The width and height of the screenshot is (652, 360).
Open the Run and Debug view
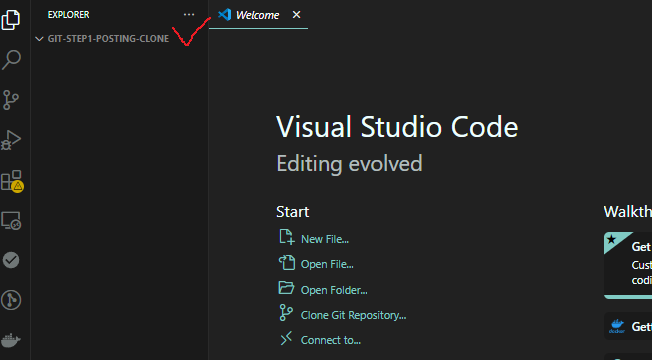(x=11, y=140)
